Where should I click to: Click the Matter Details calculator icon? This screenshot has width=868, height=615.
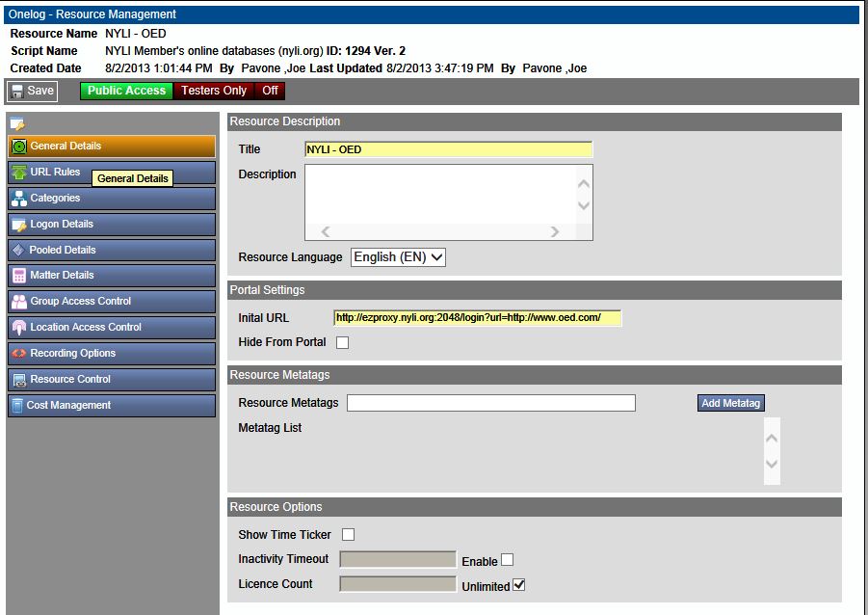(x=19, y=276)
